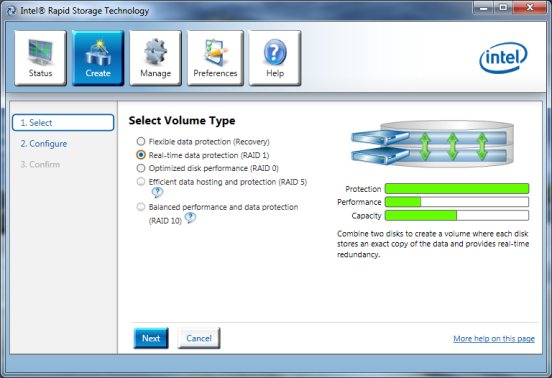The image size is (552, 378).
Task: Open the Preferences toolbar section
Action: tap(215, 58)
